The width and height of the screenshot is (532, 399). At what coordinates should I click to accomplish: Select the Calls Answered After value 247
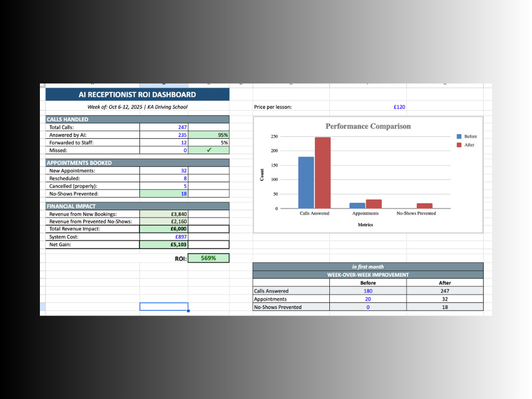click(x=445, y=291)
